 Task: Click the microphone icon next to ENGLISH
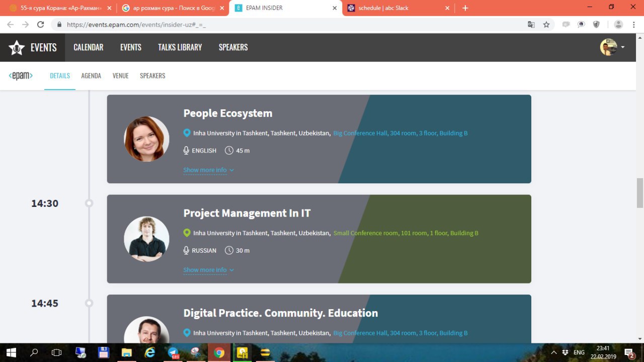(186, 151)
